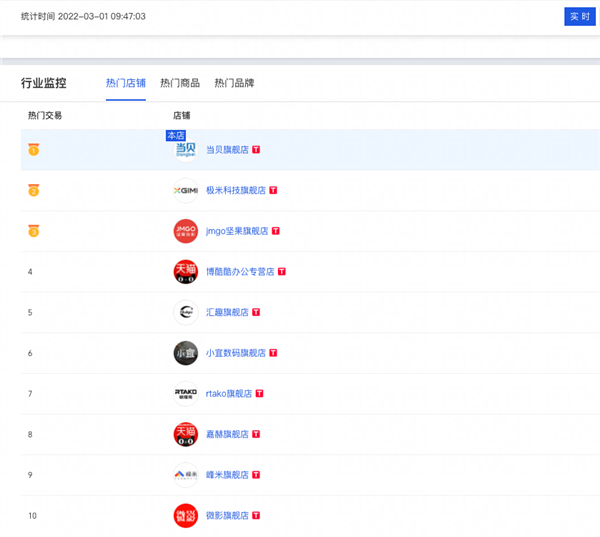Click rank number 9

click(x=30, y=475)
